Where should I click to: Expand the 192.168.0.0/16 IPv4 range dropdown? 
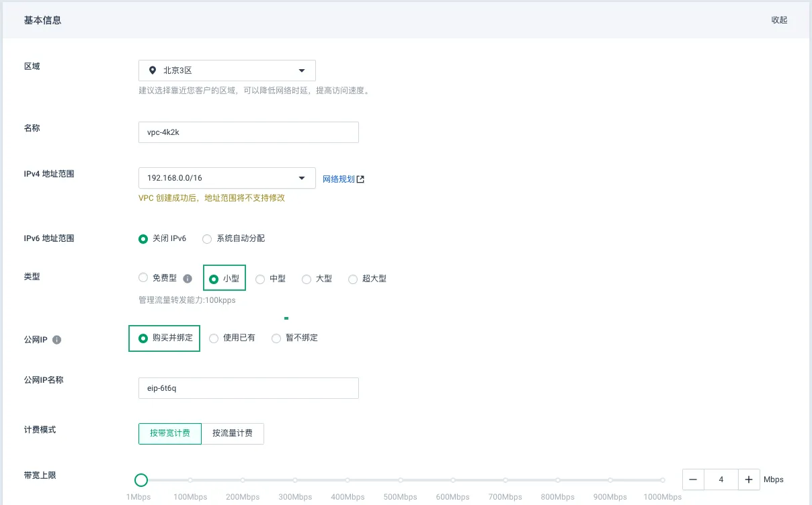pyautogui.click(x=227, y=178)
